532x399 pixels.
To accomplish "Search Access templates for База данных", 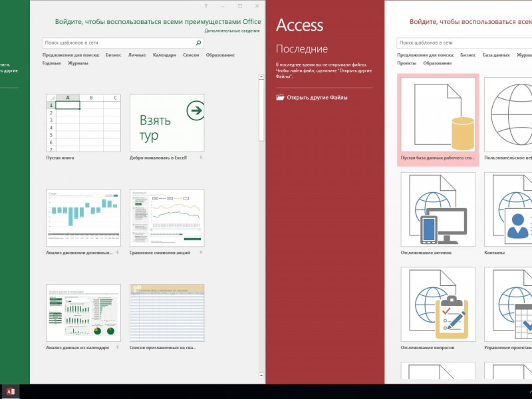I will tap(496, 55).
